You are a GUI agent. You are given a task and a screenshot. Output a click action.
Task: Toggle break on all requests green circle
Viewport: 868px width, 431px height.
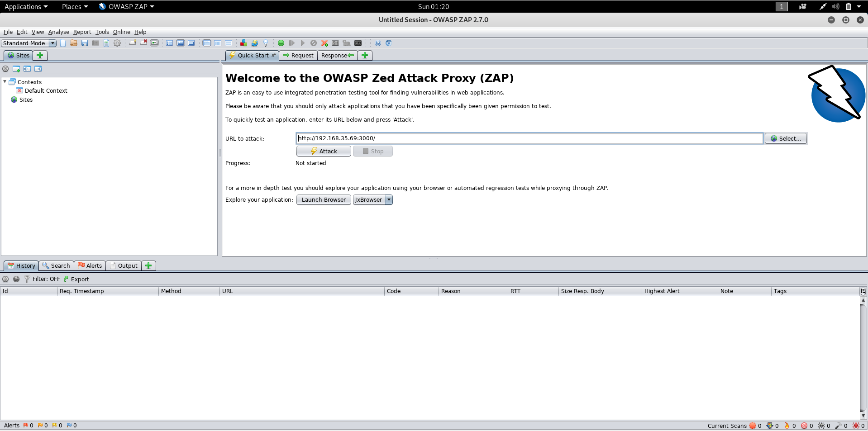point(281,43)
